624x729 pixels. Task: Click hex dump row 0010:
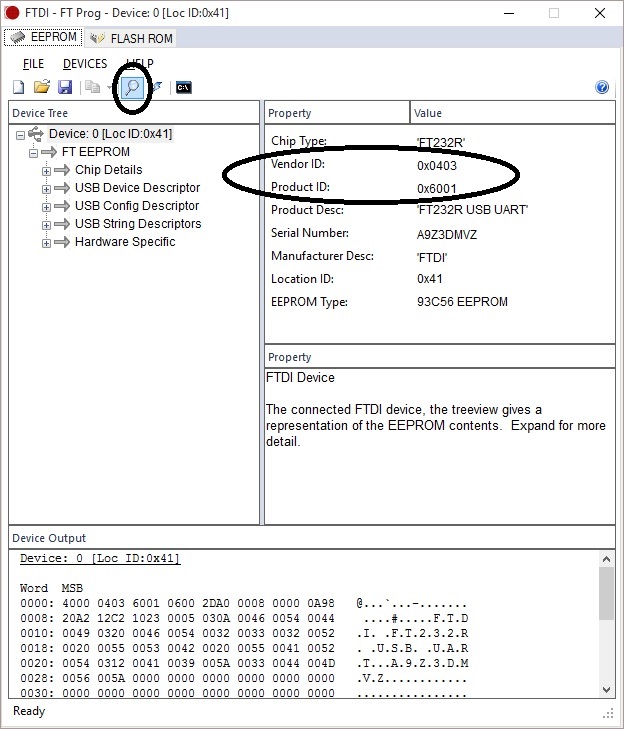(x=244, y=633)
